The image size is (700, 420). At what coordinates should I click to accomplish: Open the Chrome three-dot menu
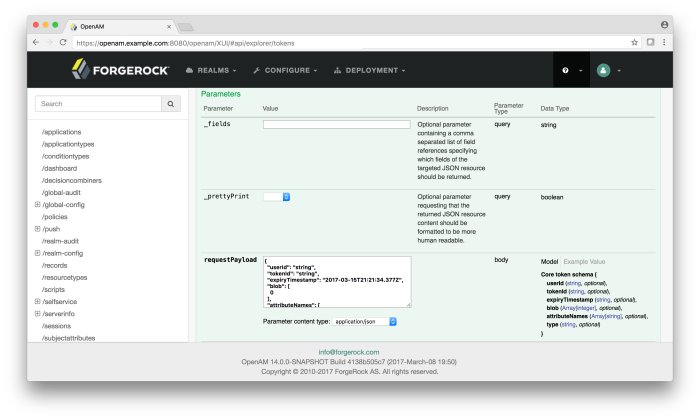tap(664, 42)
